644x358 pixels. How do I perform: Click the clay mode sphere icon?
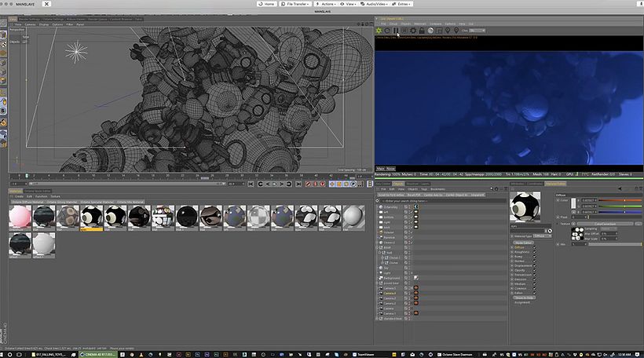(430, 31)
